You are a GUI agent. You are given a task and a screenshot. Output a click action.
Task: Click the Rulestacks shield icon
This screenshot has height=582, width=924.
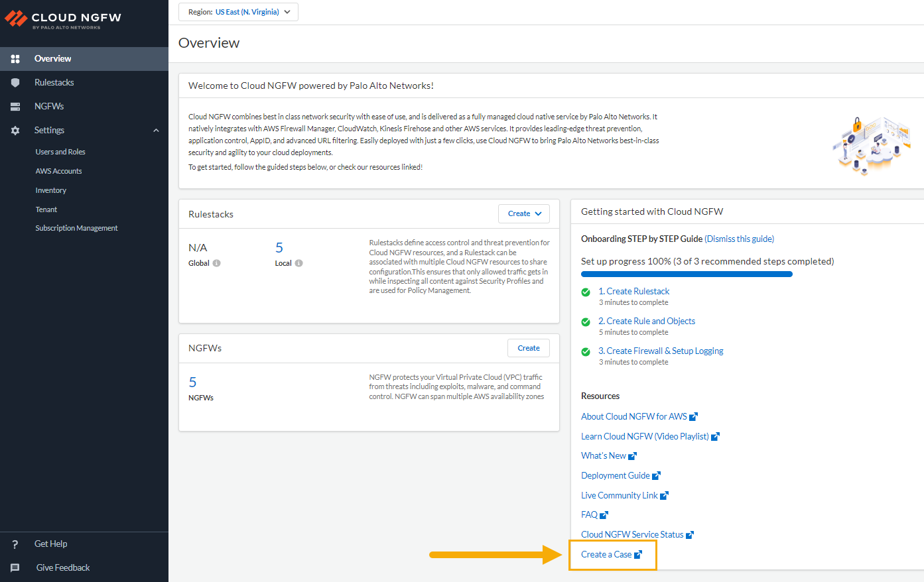(x=15, y=83)
